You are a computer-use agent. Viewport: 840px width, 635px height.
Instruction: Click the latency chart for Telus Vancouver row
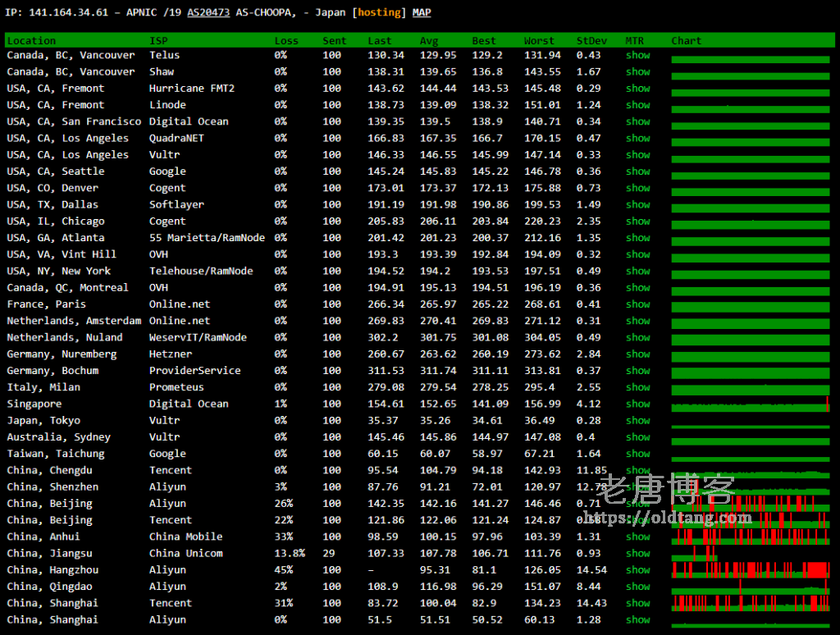pos(751,60)
